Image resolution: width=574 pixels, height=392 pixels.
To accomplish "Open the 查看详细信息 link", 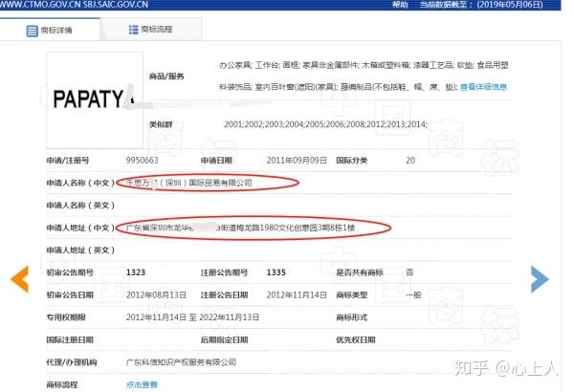I will (483, 87).
